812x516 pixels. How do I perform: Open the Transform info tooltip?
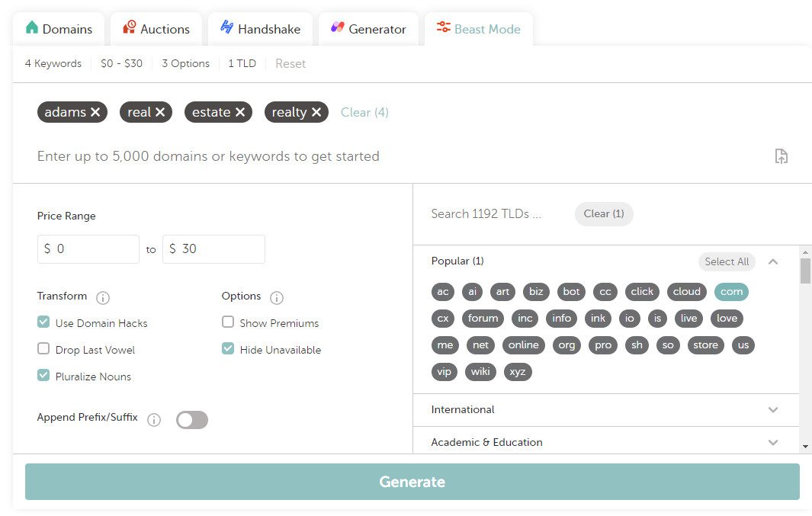[103, 297]
